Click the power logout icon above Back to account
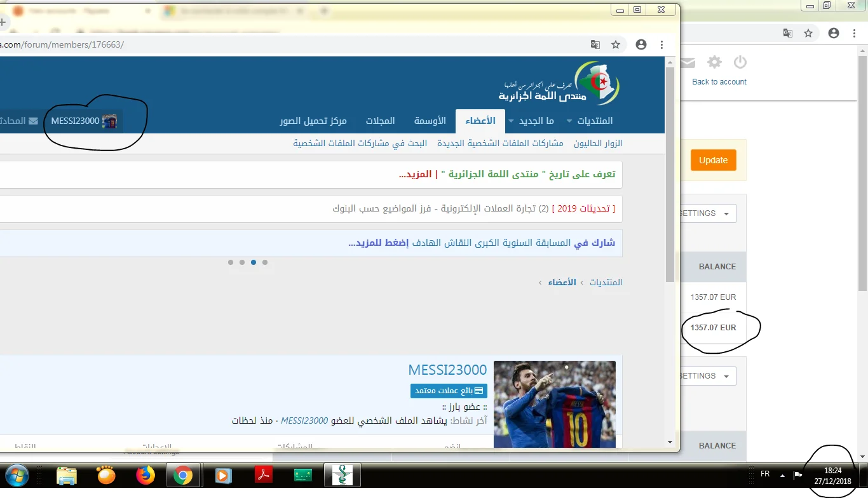 click(x=740, y=62)
